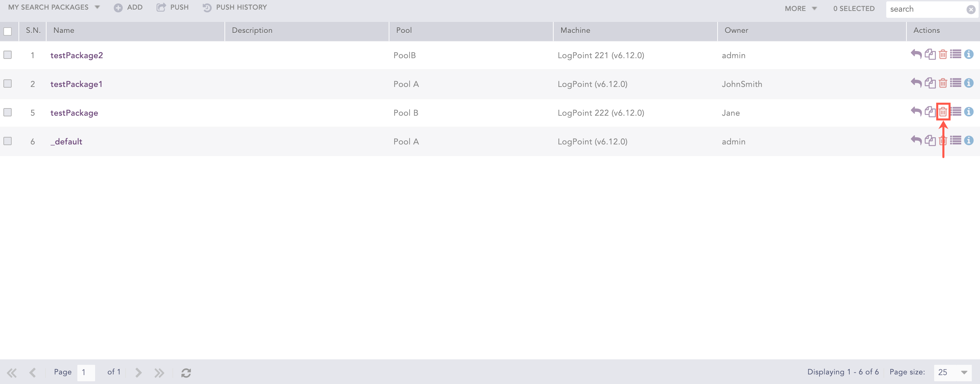980x384 pixels.
Task: Select the checkbox beside _default package
Action: coord(8,141)
